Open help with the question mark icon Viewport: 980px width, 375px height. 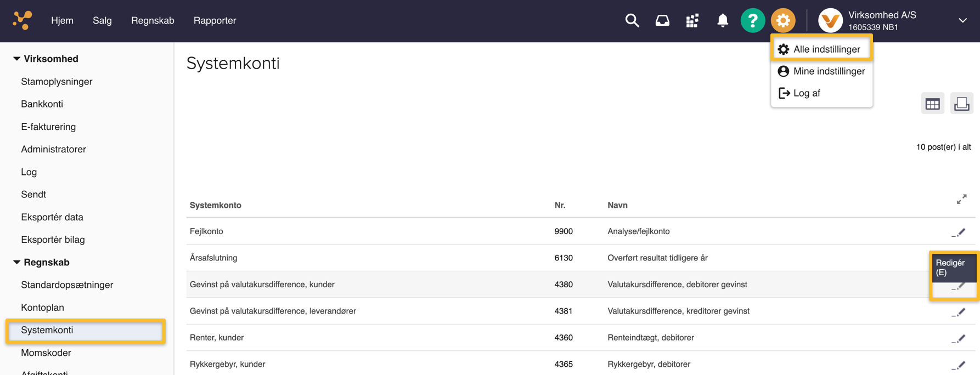(x=753, y=21)
